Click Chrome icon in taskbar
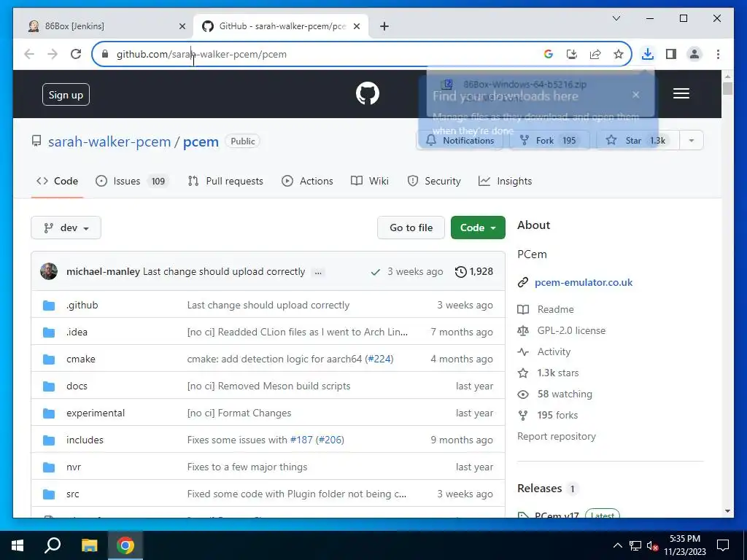This screenshot has width=747, height=560. (x=125, y=545)
